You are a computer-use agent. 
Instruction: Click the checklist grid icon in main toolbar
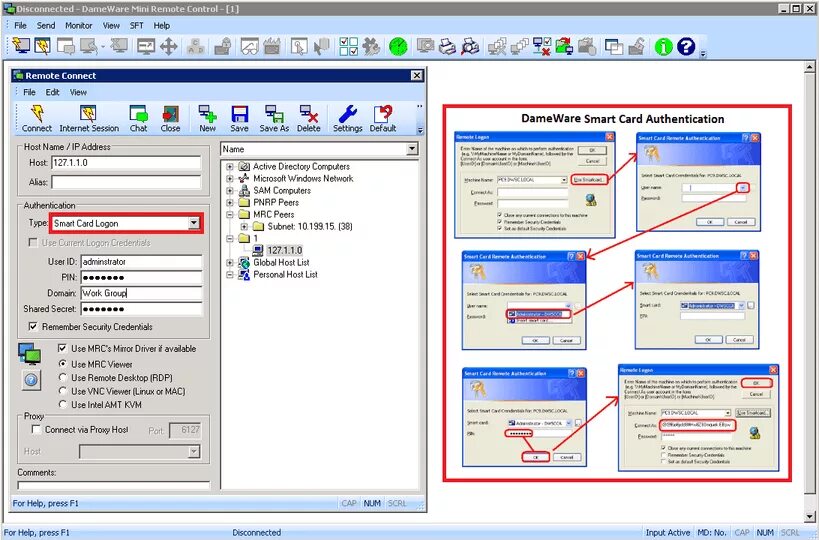(348, 46)
